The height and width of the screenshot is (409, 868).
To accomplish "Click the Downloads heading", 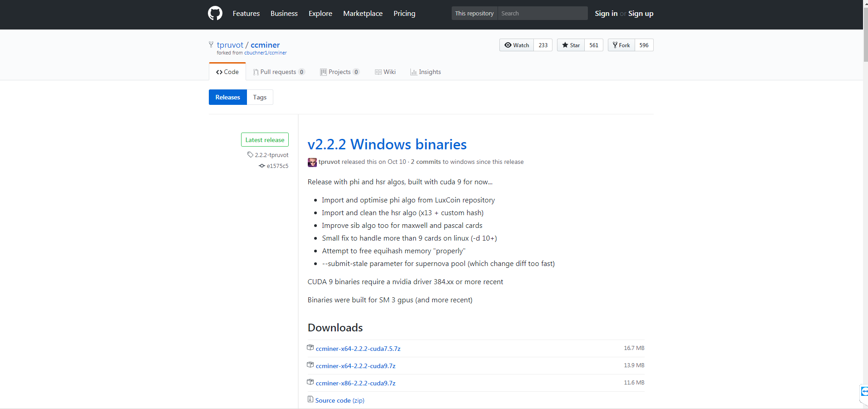I will click(335, 328).
